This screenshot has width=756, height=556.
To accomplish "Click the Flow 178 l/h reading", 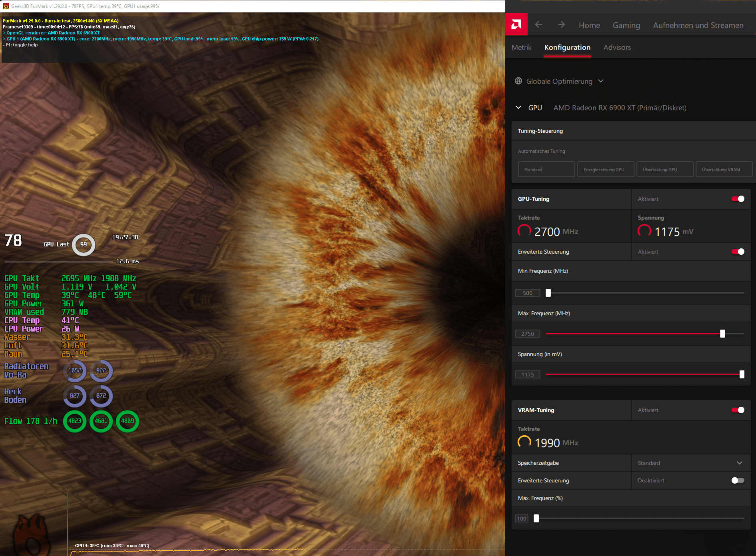I will tap(31, 421).
